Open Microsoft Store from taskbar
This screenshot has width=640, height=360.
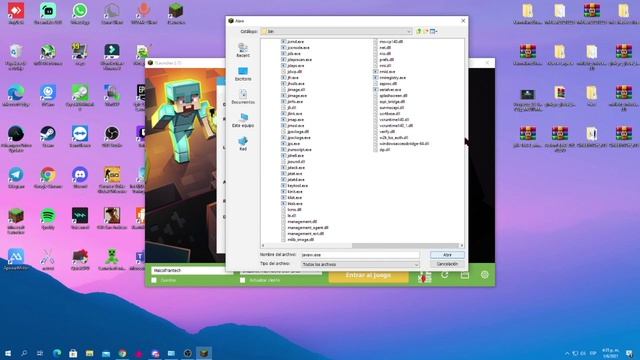[73, 353]
